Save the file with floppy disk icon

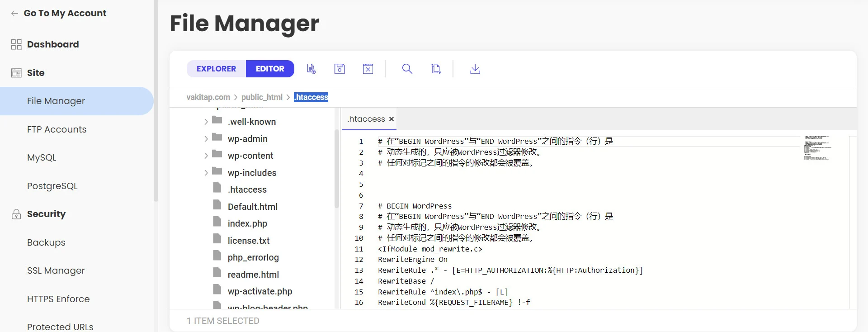coord(340,69)
